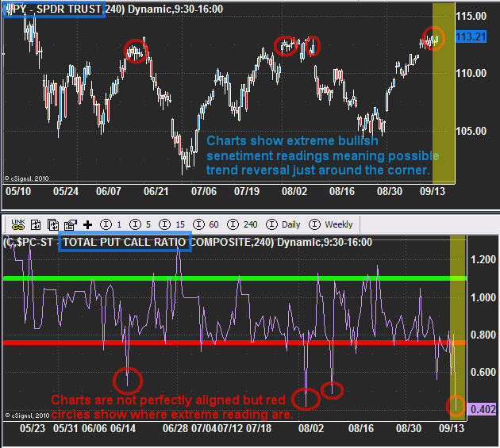500x448 pixels.
Task: Click the orange circle on price chart
Action: tap(433, 37)
